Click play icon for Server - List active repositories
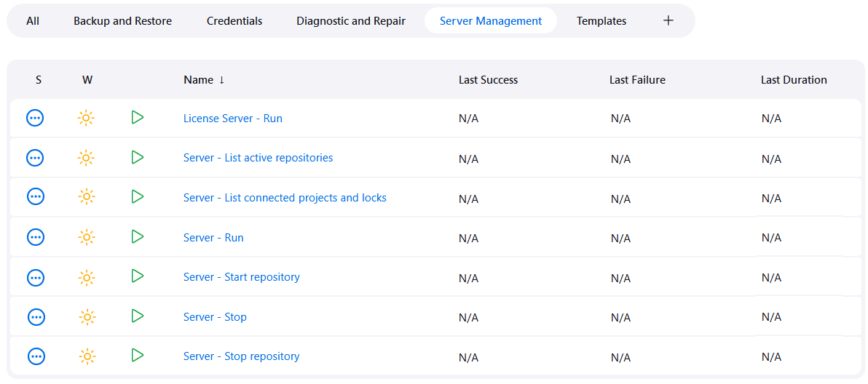Image resolution: width=868 pixels, height=384 pixels. tap(137, 157)
